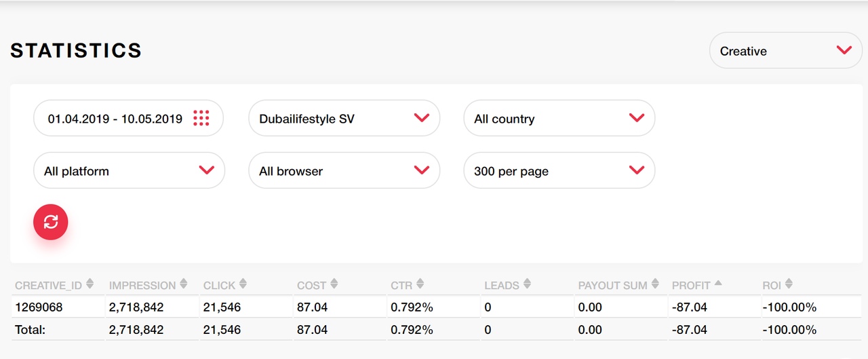
Task: Expand the Dubailifestyle SV campaign dropdown
Action: 344,118
